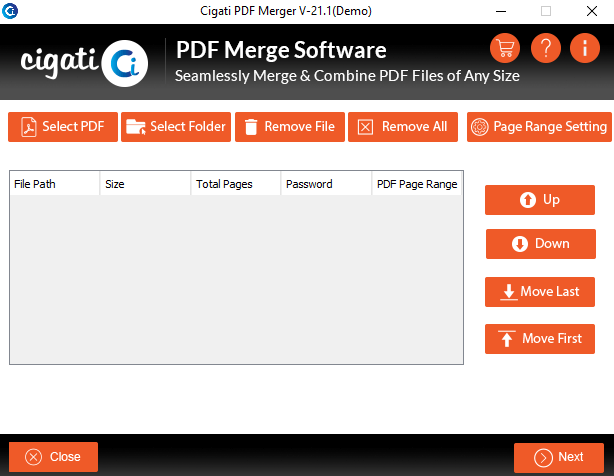Click Remove File button

pyautogui.click(x=290, y=127)
